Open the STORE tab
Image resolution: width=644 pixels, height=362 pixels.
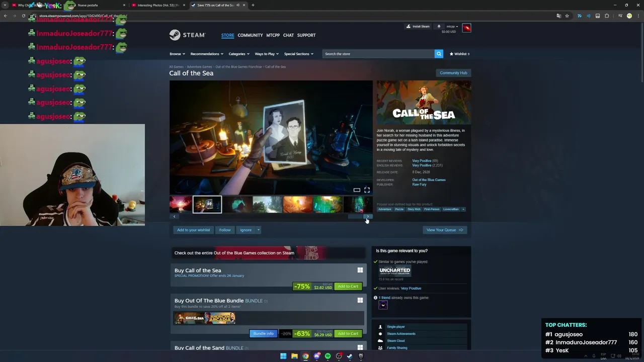[x=227, y=35]
